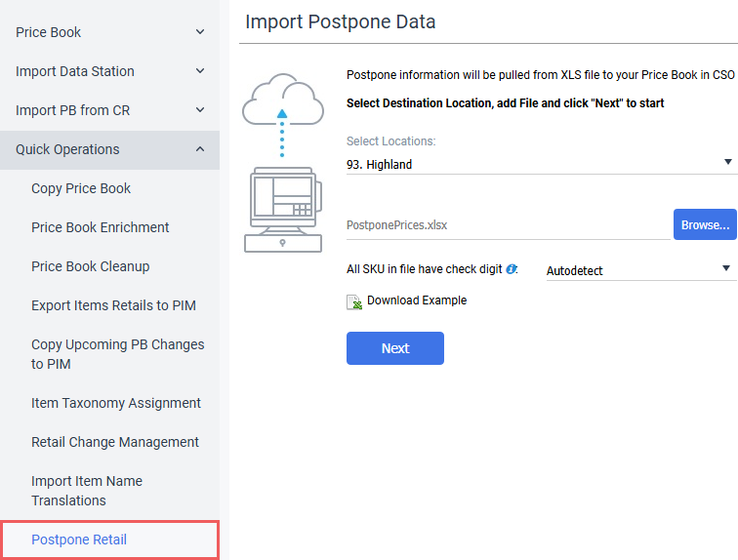738x560 pixels.
Task: Expand Import PB from CR section
Action: [109, 110]
